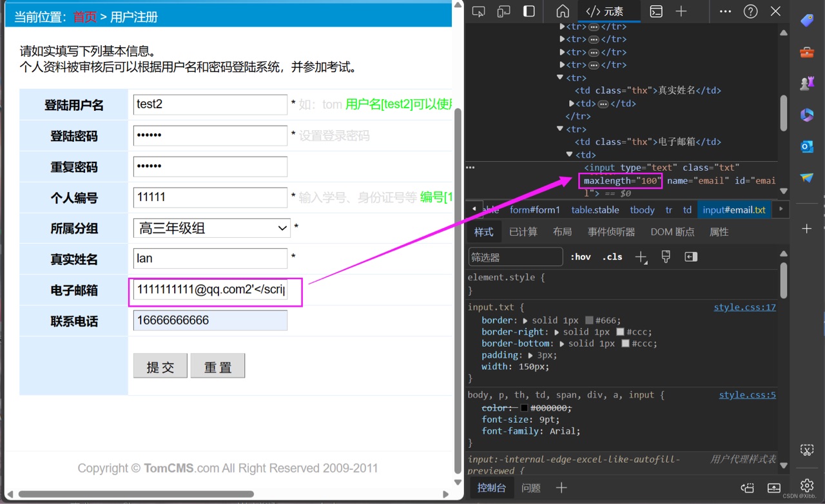This screenshot has height=504, width=825.
Task: Add tool to drawer with bottom plus
Action: click(x=561, y=488)
